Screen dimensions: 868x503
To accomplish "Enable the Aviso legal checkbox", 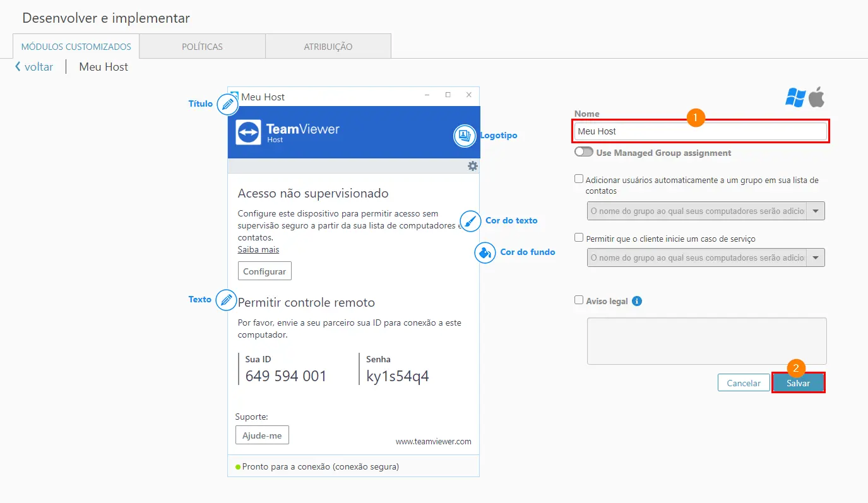I will pyautogui.click(x=579, y=300).
